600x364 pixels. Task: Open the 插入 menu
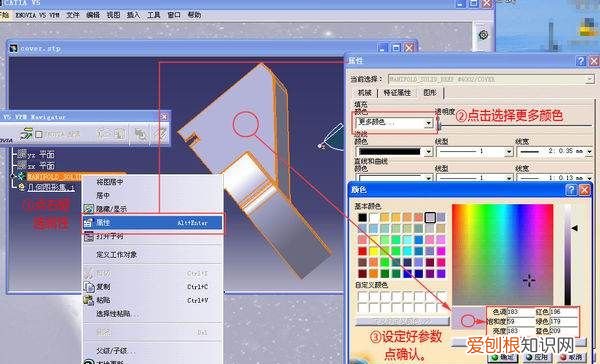click(133, 15)
